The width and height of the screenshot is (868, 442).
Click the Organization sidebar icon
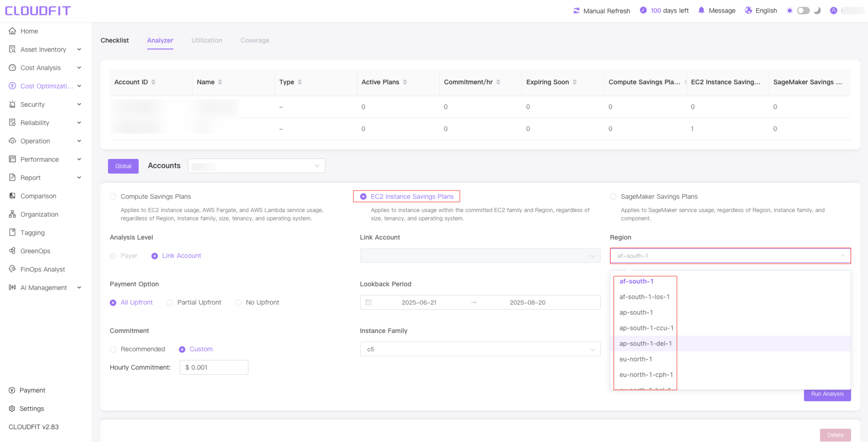[x=12, y=214]
